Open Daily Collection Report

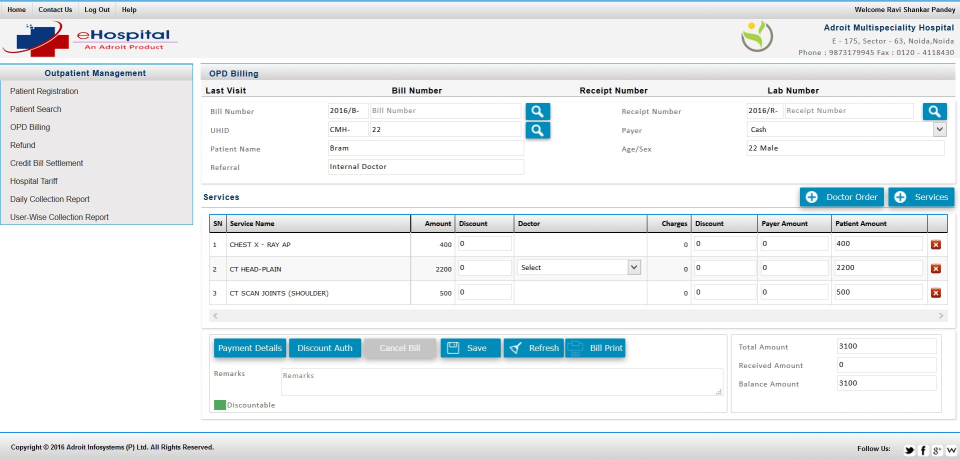[50, 199]
